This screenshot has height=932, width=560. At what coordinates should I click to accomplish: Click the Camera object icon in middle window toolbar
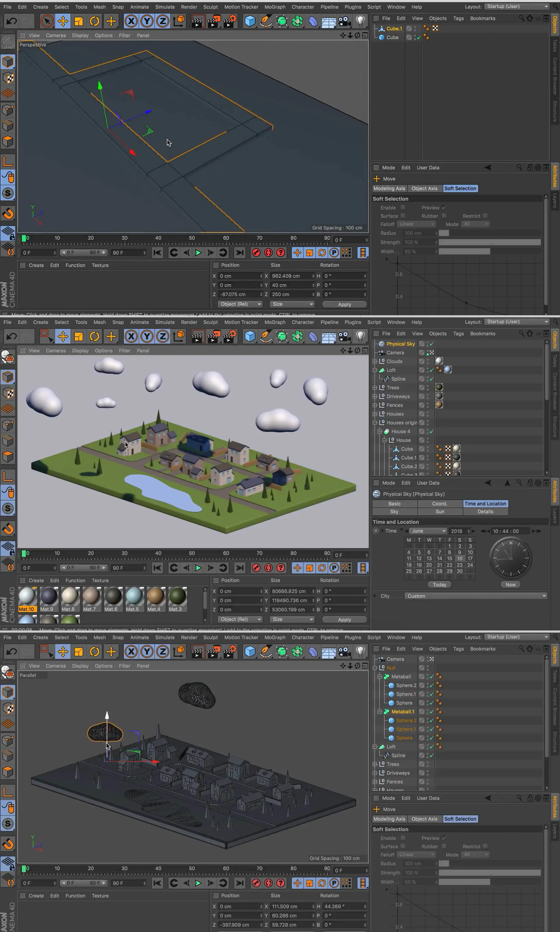click(344, 337)
